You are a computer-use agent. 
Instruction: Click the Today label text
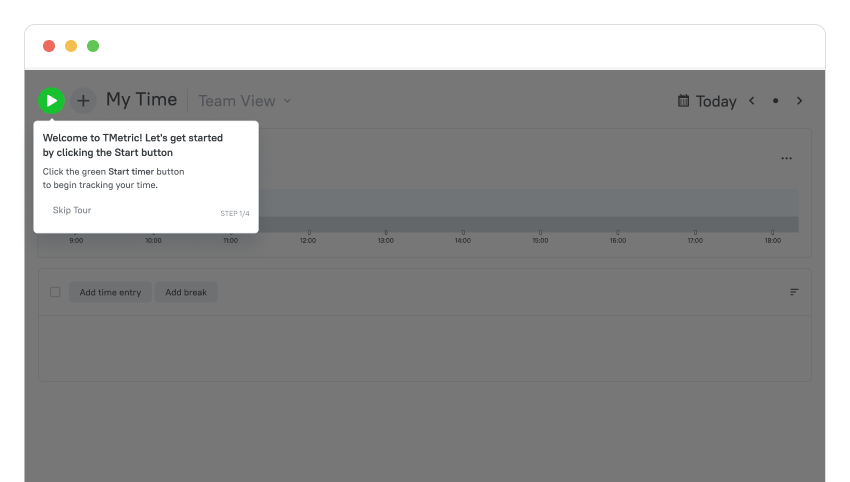click(x=716, y=101)
